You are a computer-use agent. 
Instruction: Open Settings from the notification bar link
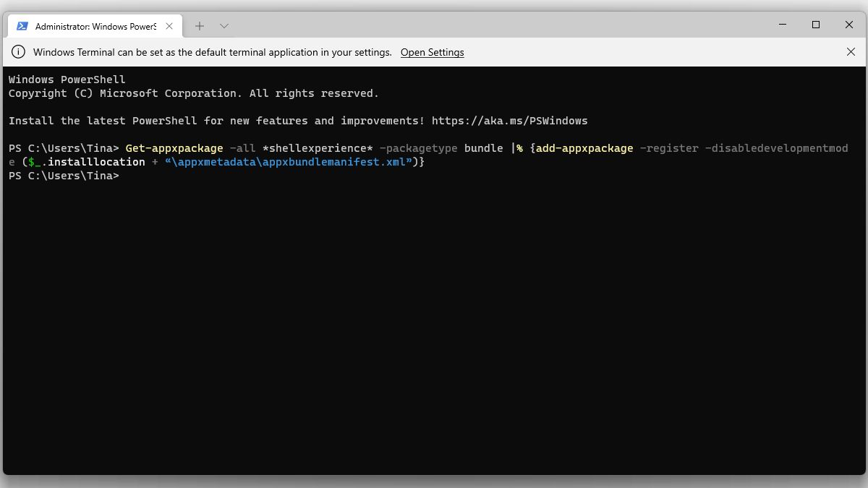click(432, 52)
